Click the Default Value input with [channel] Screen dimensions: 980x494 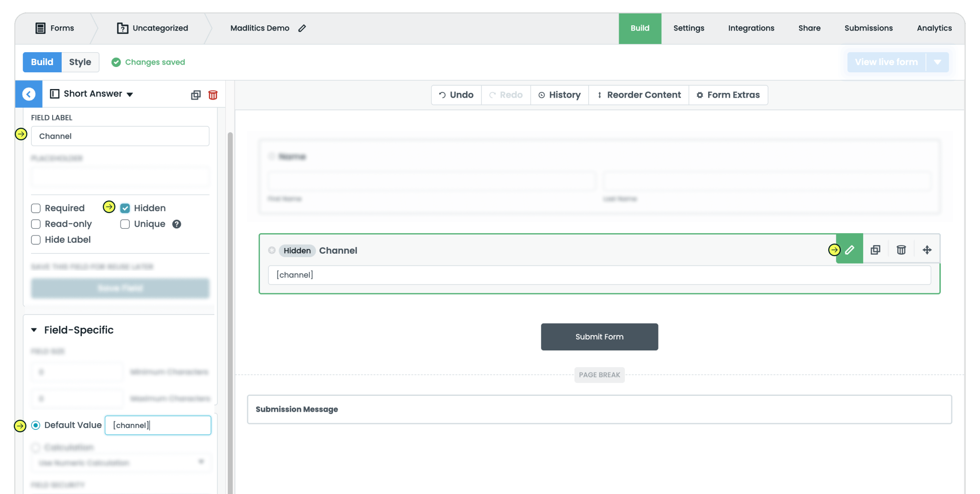(158, 425)
